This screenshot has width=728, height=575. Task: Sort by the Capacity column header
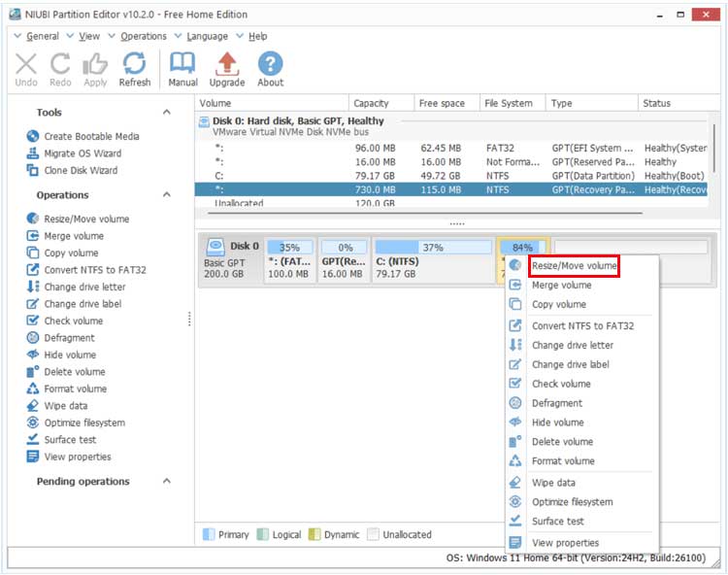click(371, 103)
